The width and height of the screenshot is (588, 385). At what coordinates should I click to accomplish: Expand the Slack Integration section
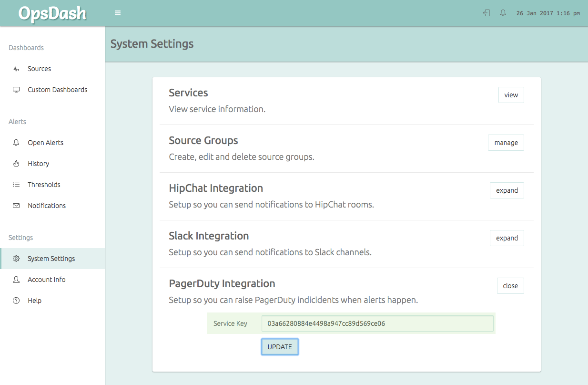point(507,238)
